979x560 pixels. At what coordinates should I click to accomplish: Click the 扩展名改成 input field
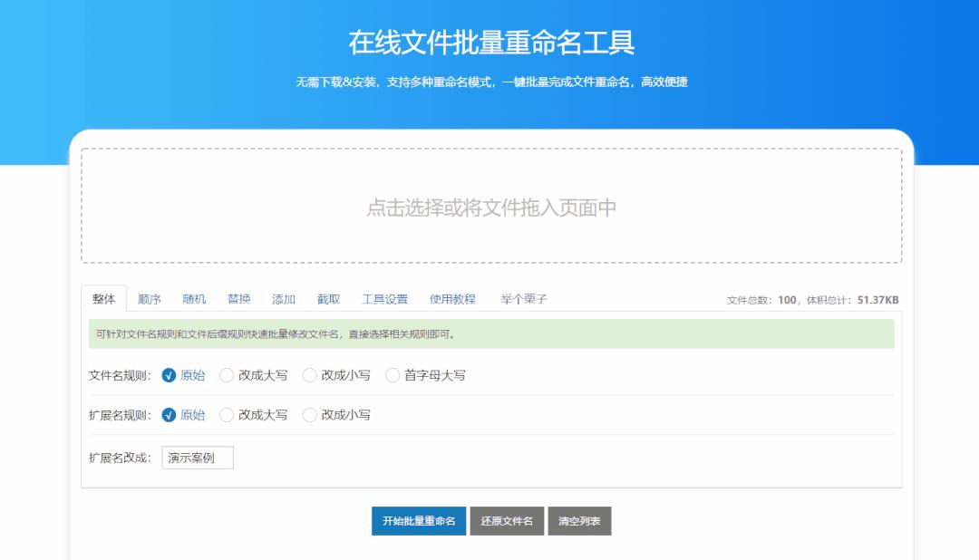tap(197, 458)
